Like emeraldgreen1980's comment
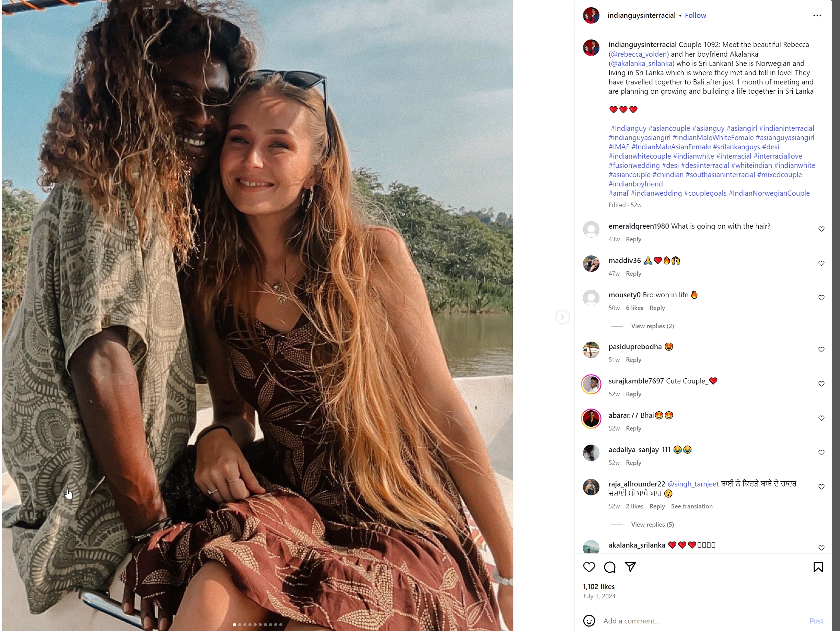The image size is (840, 631). click(821, 229)
